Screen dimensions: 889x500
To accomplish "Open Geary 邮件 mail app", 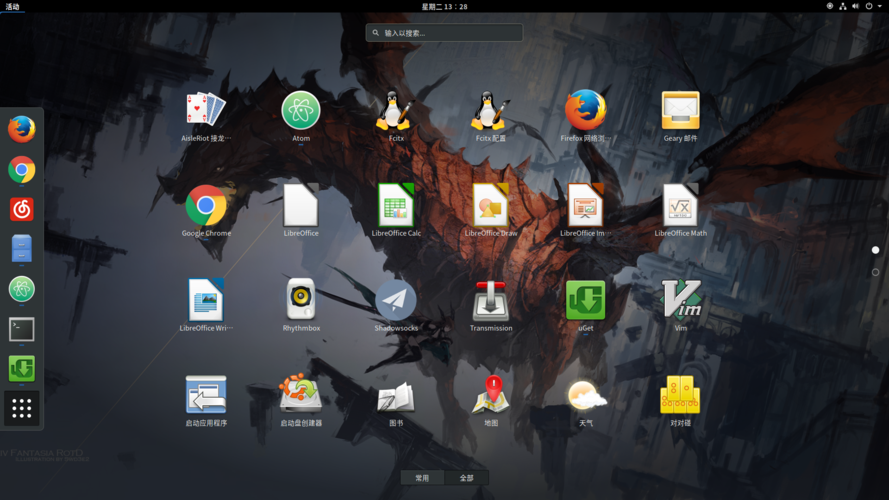I will click(680, 116).
